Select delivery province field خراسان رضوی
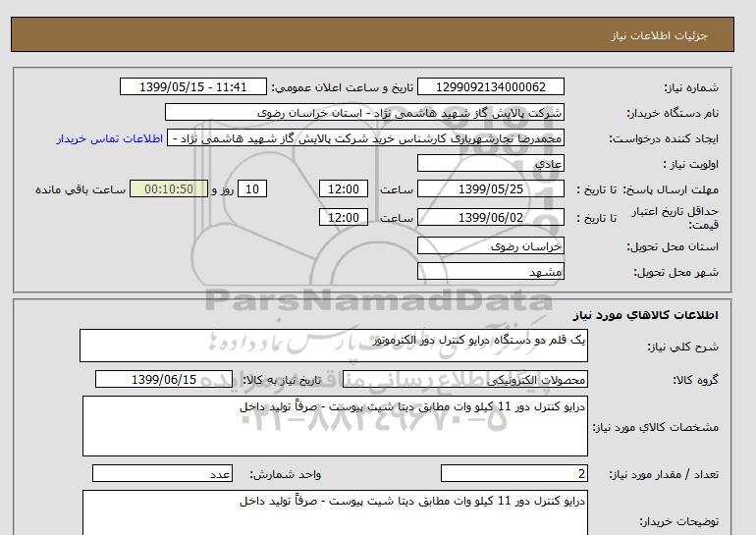This screenshot has width=756, height=535. (x=490, y=245)
